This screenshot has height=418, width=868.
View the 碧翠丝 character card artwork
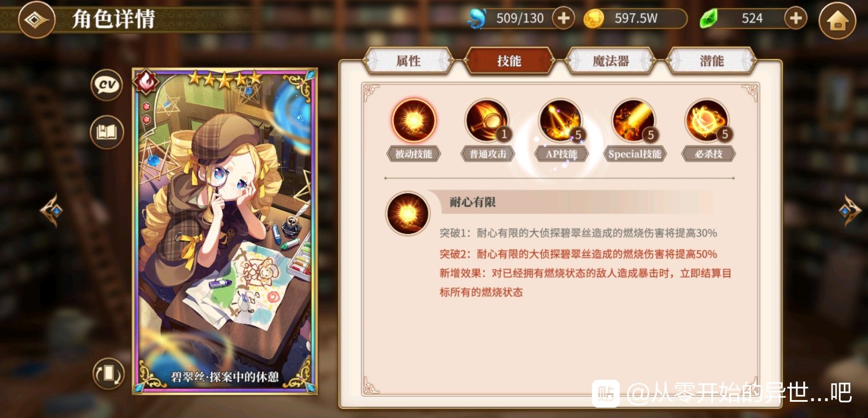(x=225, y=232)
